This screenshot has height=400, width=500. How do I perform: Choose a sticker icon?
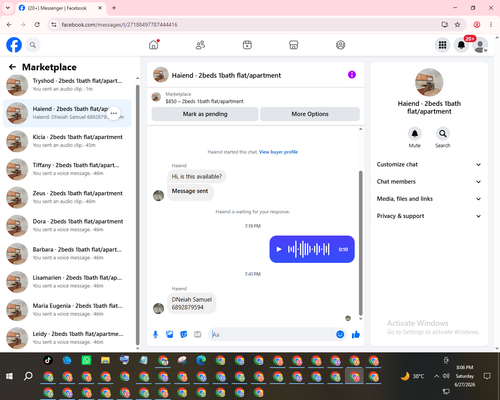184,334
